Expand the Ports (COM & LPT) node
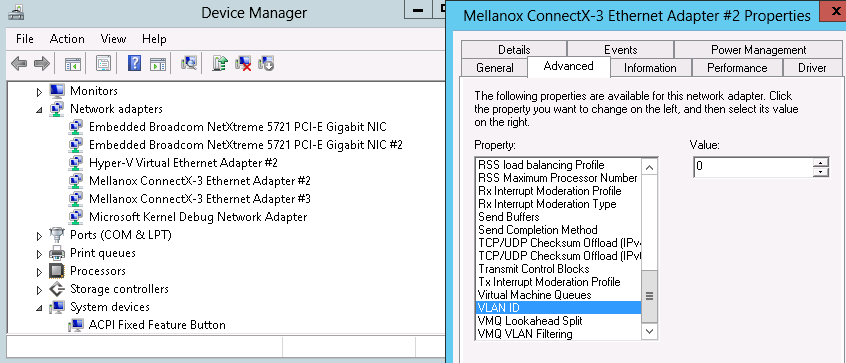The image size is (846, 363). 39,236
